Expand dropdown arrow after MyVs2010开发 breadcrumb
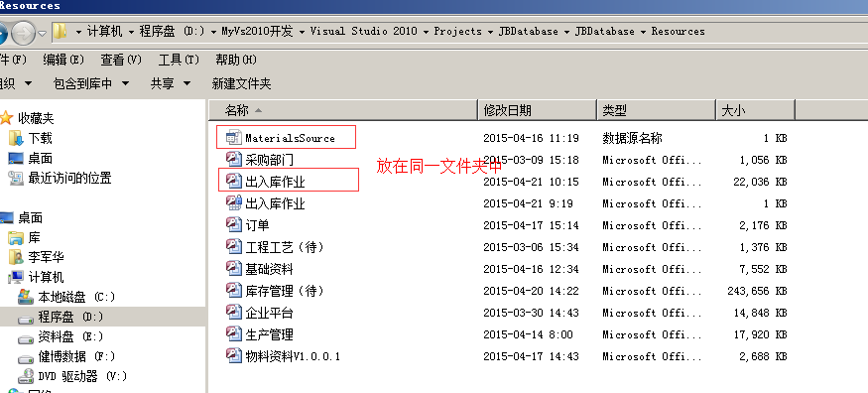This screenshot has height=393, width=868. pos(302,32)
